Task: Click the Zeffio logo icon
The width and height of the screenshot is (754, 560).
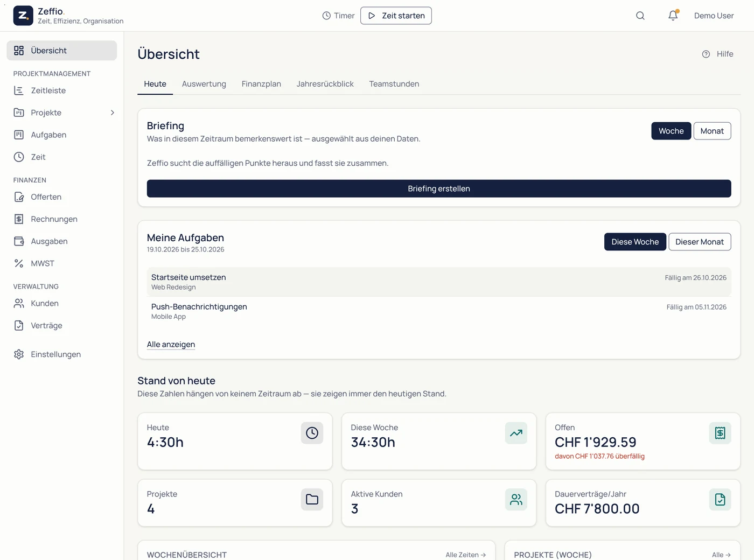Action: tap(23, 16)
